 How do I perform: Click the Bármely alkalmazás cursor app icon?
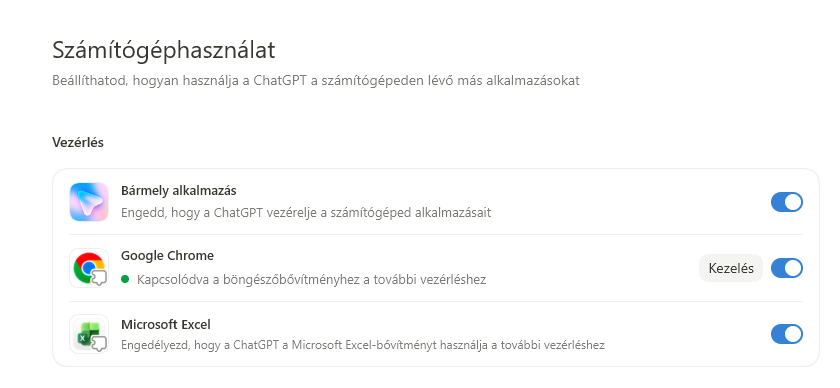[89, 202]
